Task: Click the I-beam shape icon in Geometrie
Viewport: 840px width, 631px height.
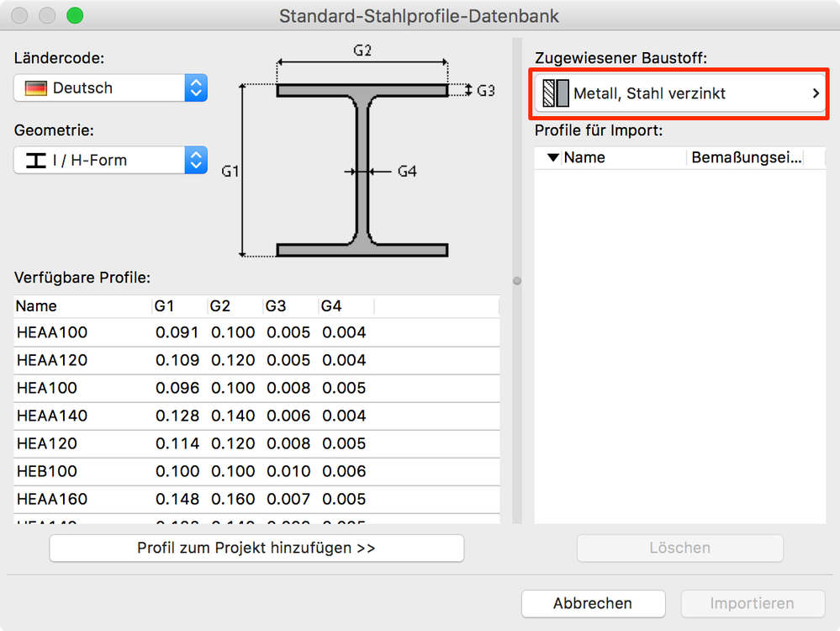Action: coord(36,161)
